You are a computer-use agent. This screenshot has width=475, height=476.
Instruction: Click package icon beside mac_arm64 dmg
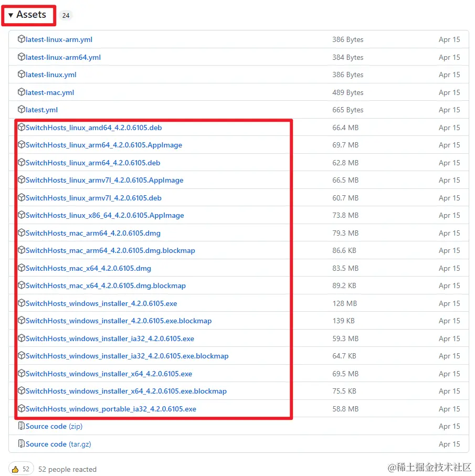tap(21, 233)
